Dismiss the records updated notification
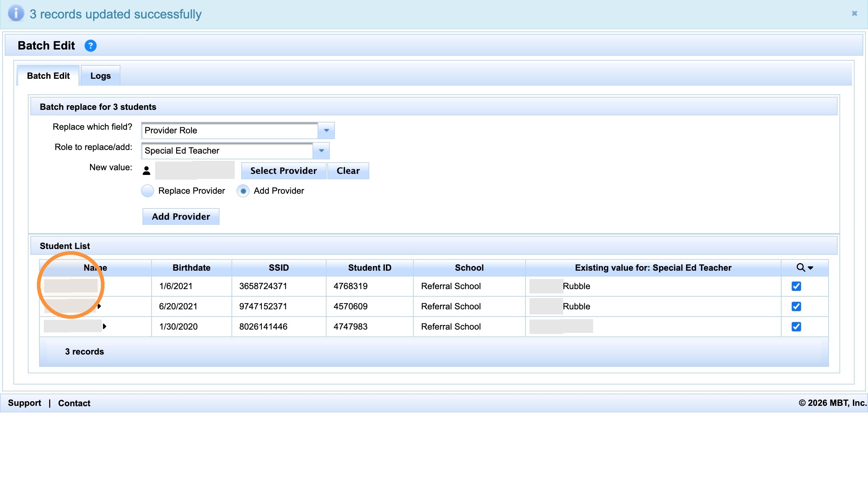Viewport: 868px width, 485px height. coord(854,13)
